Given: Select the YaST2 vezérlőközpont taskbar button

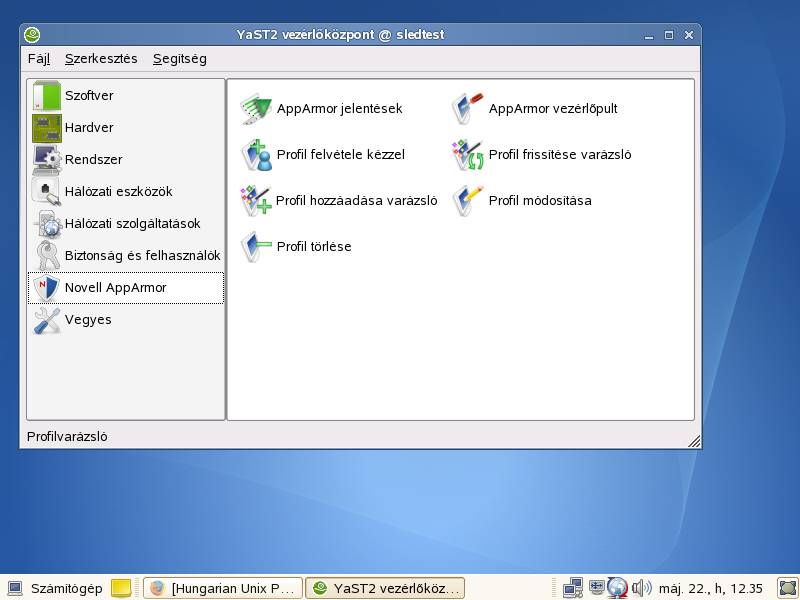Looking at the screenshot, I should [x=385, y=588].
